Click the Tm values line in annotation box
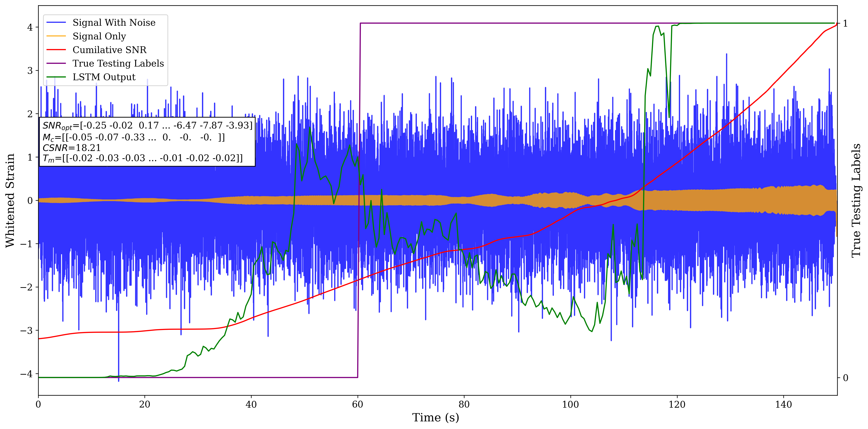 (142, 158)
